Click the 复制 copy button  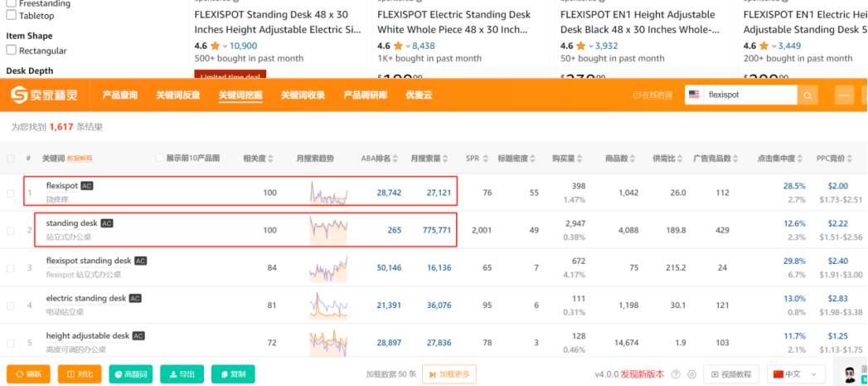[x=233, y=374]
